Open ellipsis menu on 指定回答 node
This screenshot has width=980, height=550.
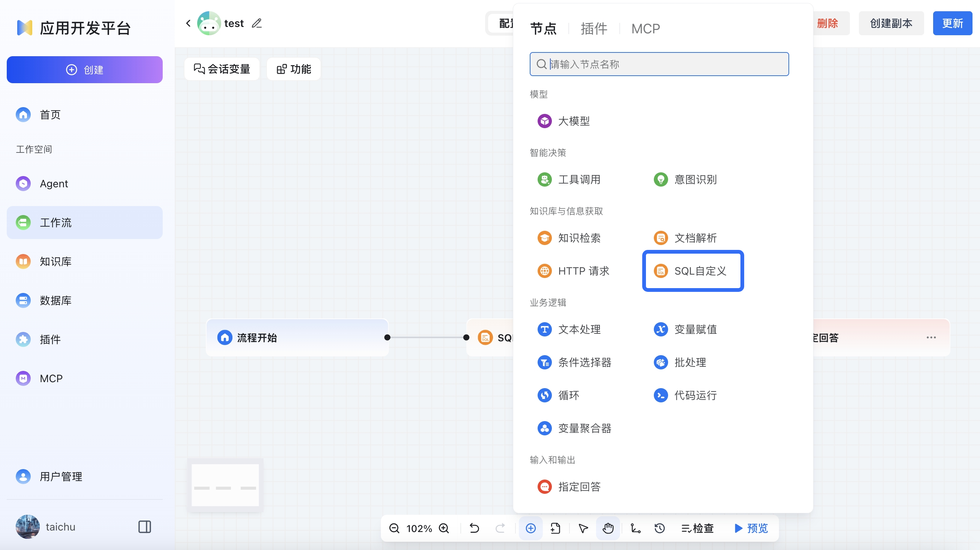pos(931,338)
